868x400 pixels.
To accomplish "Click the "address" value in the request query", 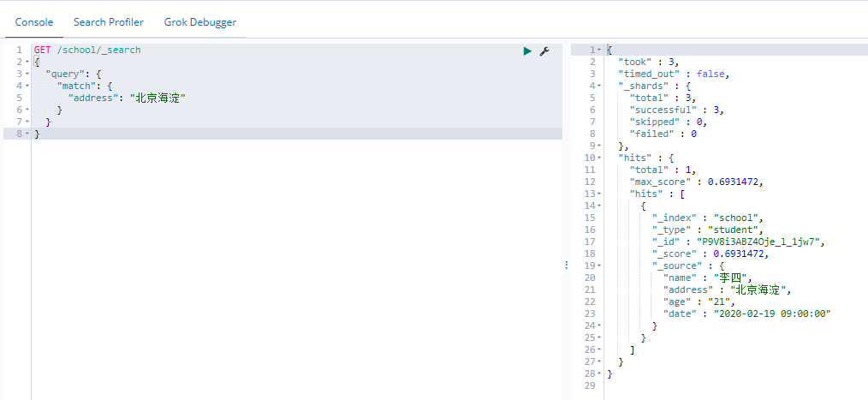I will 158,99.
